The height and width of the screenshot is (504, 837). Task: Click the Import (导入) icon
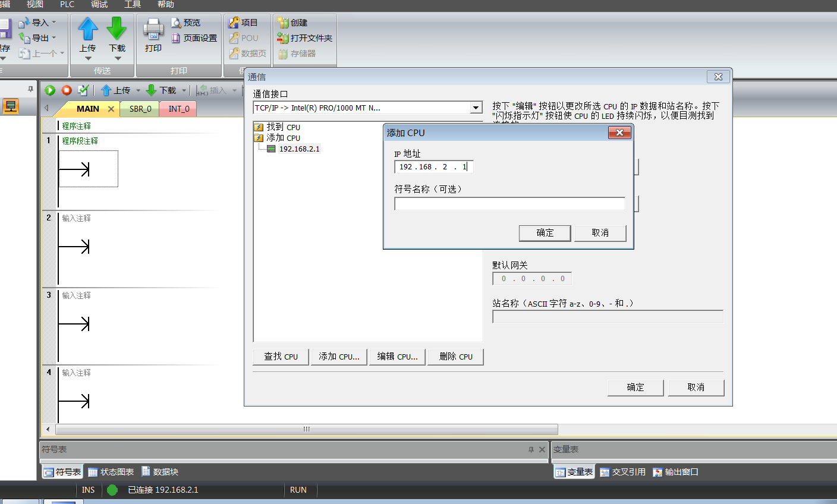point(24,23)
